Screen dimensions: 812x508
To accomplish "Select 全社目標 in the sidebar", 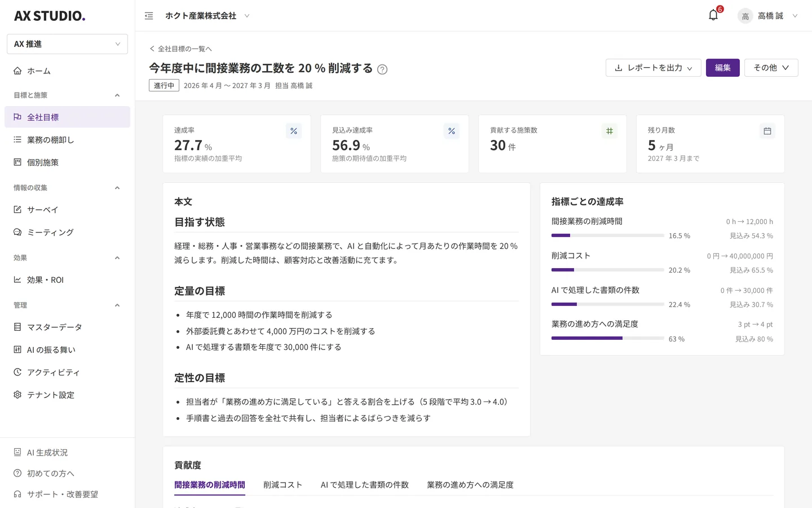I will point(67,117).
